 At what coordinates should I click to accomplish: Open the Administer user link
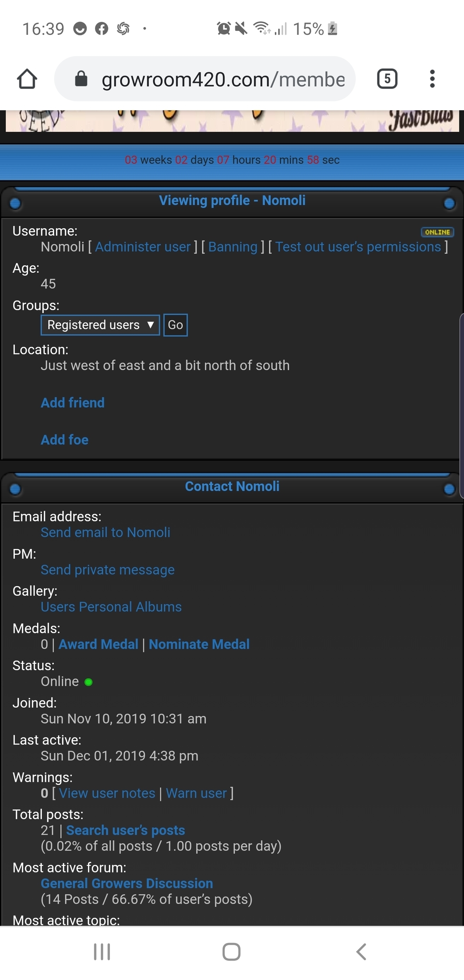[143, 247]
